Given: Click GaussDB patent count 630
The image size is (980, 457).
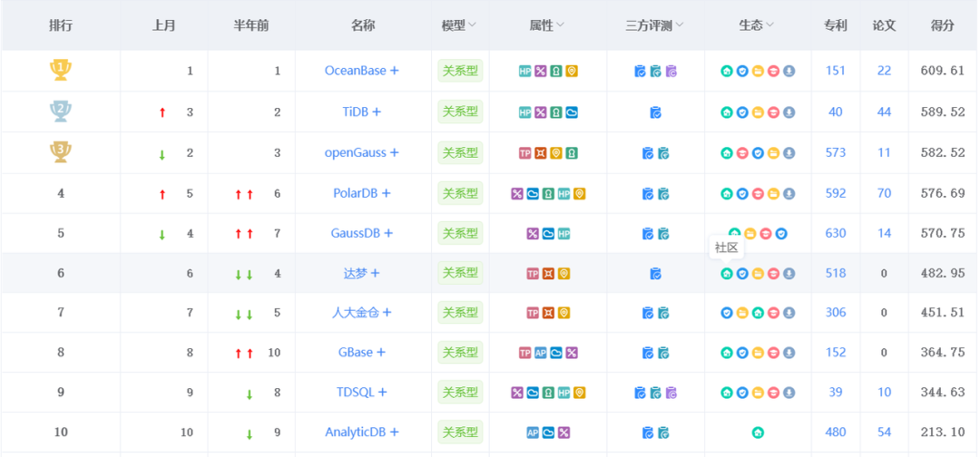Looking at the screenshot, I should coord(836,233).
